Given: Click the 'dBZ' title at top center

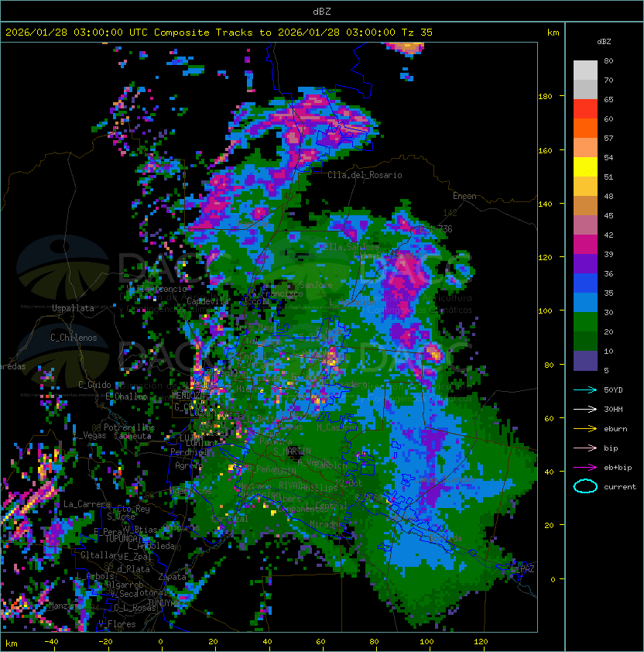Looking at the screenshot, I should click(x=322, y=11).
